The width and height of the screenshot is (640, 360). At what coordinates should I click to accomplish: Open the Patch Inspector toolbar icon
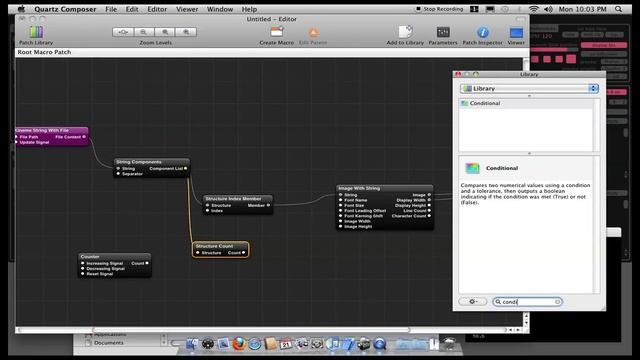coord(482,32)
